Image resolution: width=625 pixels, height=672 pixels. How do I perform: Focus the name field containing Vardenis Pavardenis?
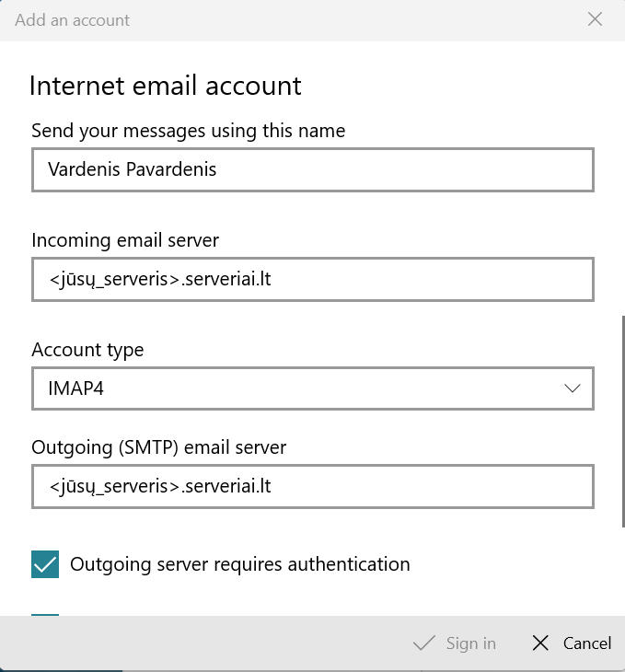tap(311, 170)
